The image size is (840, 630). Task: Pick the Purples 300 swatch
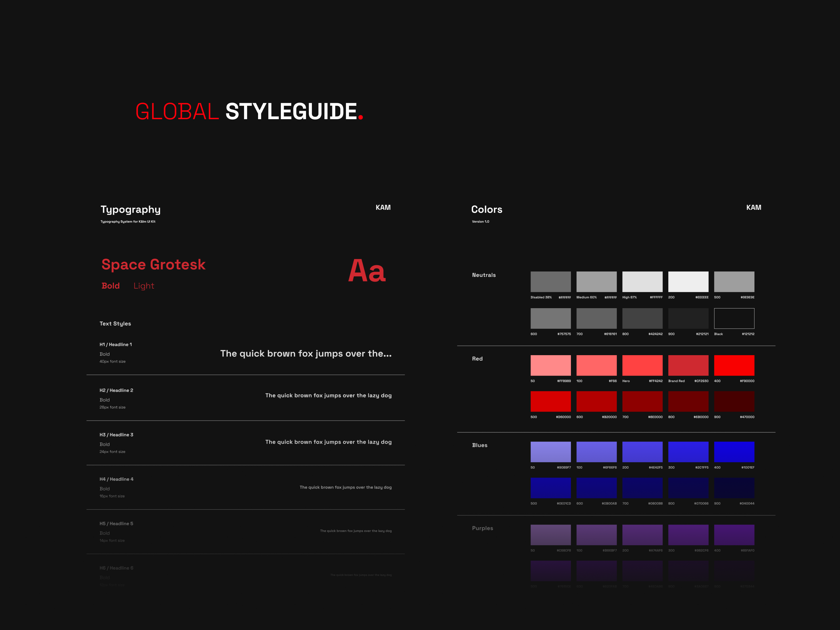click(688, 535)
